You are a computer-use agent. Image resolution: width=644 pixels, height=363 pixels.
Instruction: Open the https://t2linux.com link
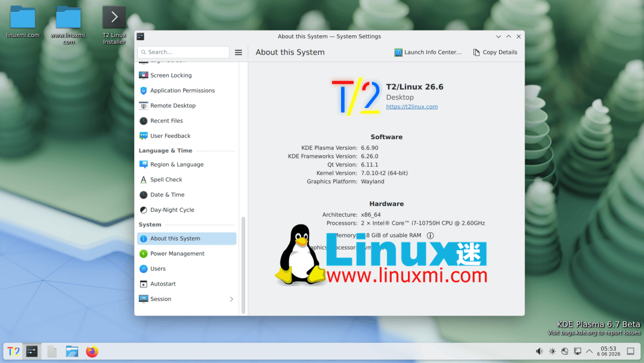pos(412,106)
